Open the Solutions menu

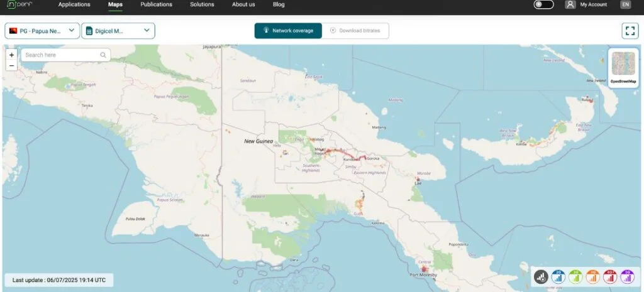click(202, 4)
